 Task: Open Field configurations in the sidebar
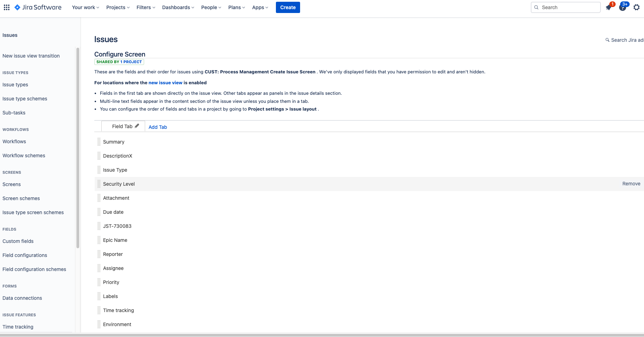pyautogui.click(x=25, y=255)
